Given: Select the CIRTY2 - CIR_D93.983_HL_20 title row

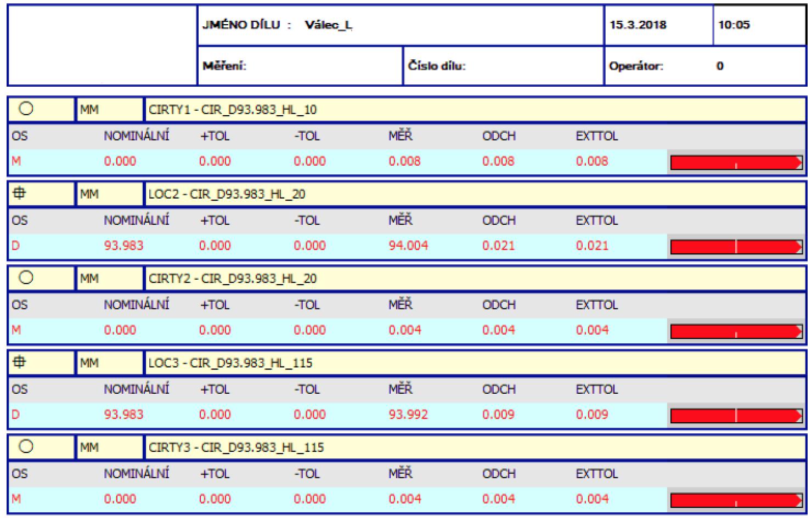Looking at the screenshot, I should (x=233, y=279).
